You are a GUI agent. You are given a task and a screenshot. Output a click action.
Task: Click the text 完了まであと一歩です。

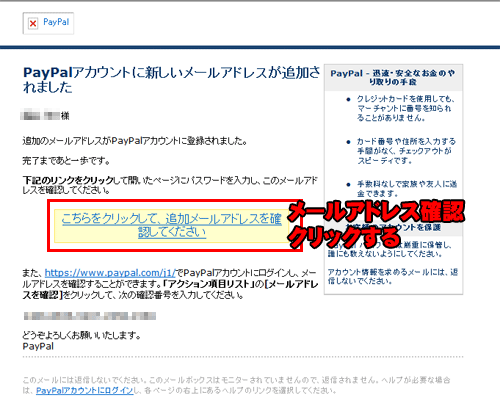(x=66, y=161)
